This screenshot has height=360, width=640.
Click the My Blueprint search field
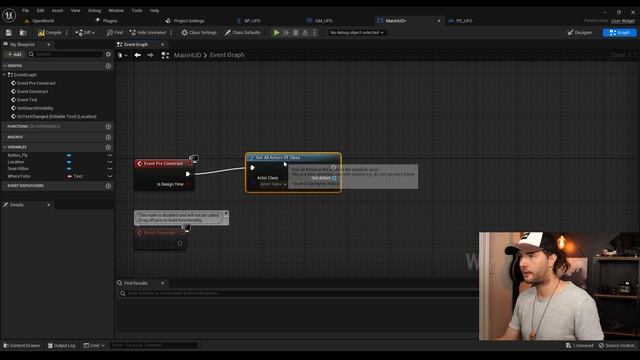coord(65,54)
